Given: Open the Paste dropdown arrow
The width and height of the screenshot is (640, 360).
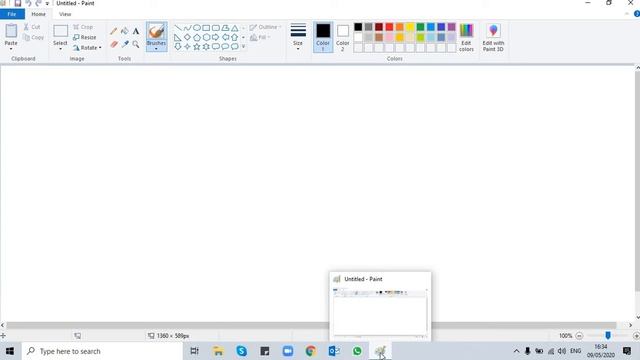Looking at the screenshot, I should (x=11, y=49).
